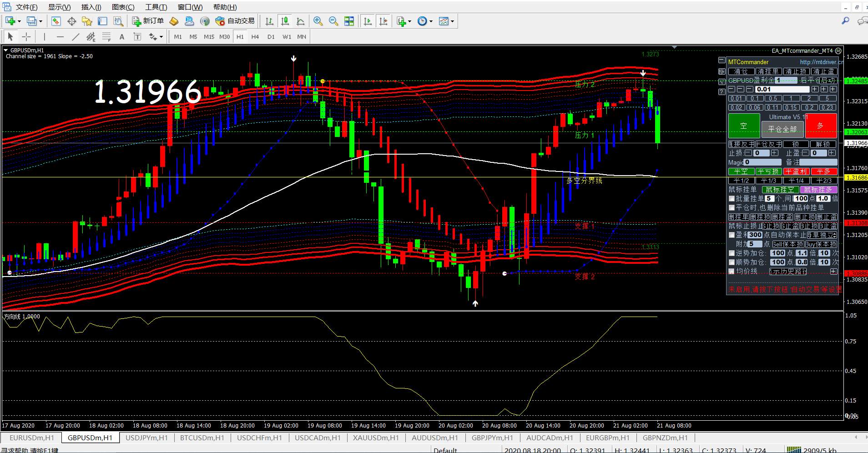Tick the 逆势加仓 checkbox

[732, 253]
